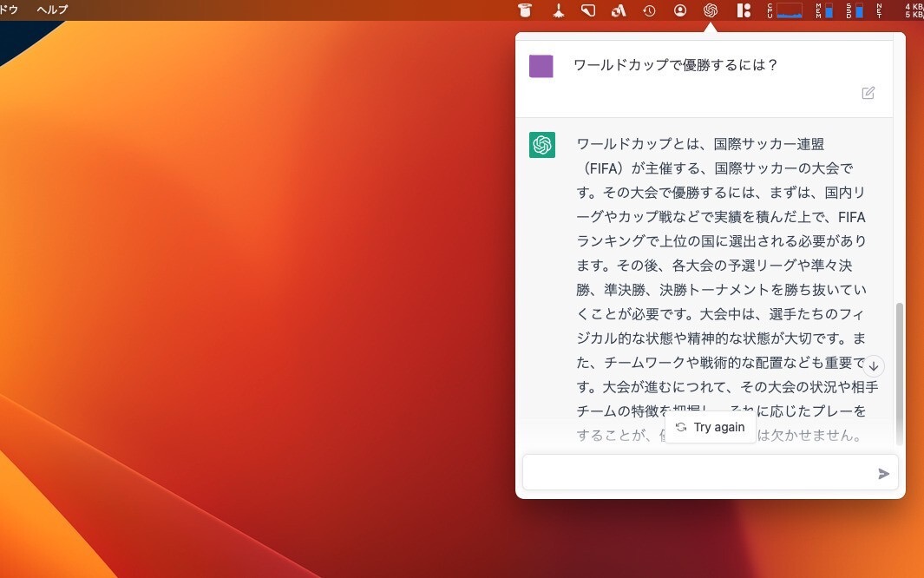
Task: Click the top hat bucket menu bar icon
Action: (525, 10)
